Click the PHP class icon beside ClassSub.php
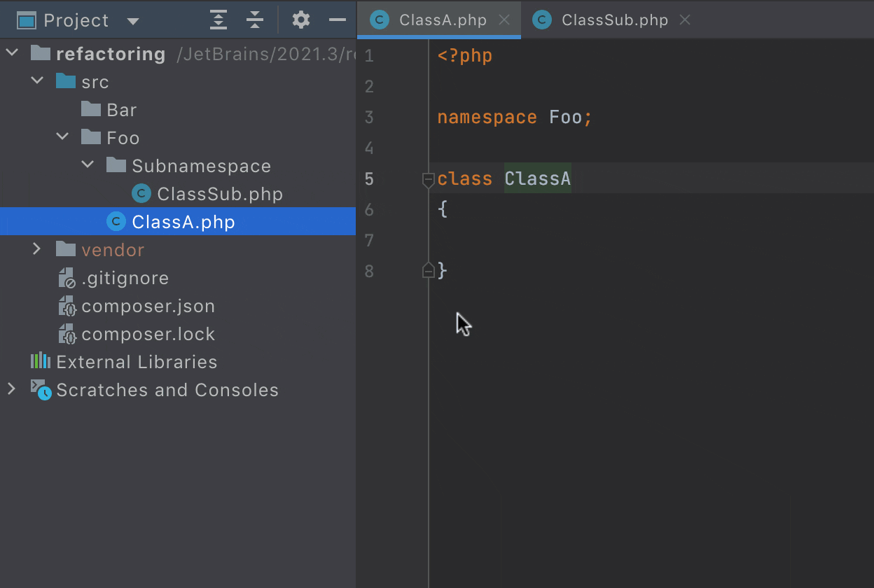The width and height of the screenshot is (874, 588). [141, 194]
